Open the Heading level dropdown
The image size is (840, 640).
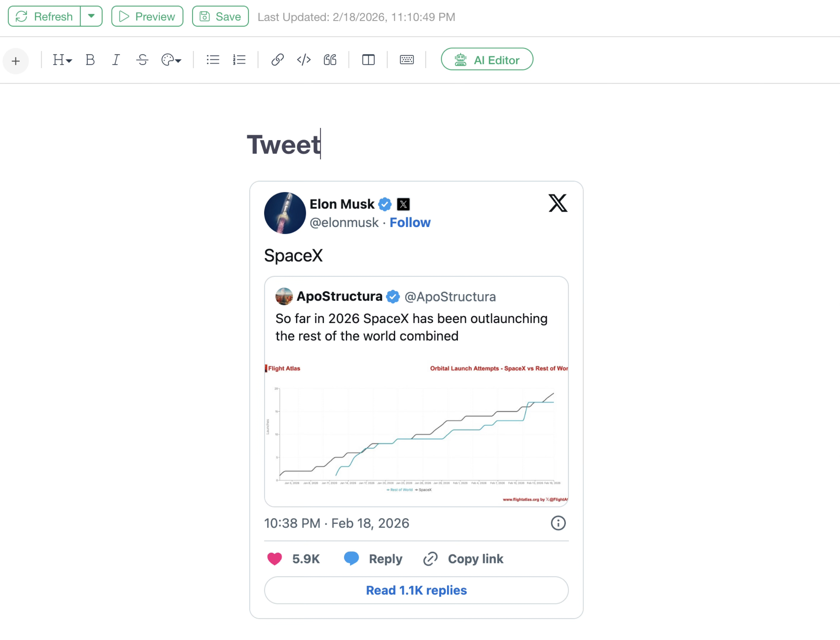tap(62, 60)
